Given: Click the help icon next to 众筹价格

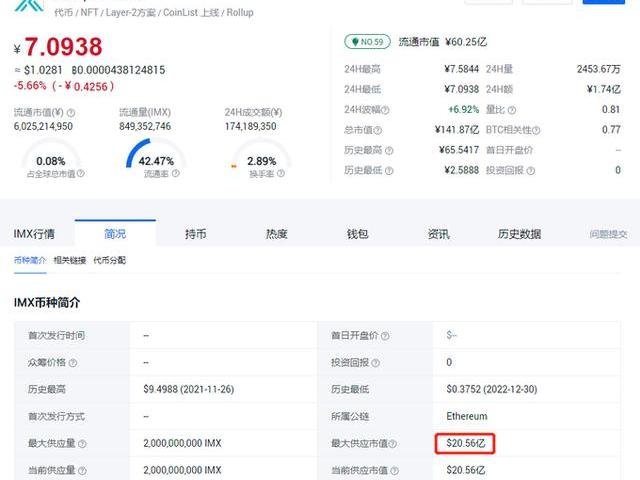Looking at the screenshot, I should click(x=72, y=362).
